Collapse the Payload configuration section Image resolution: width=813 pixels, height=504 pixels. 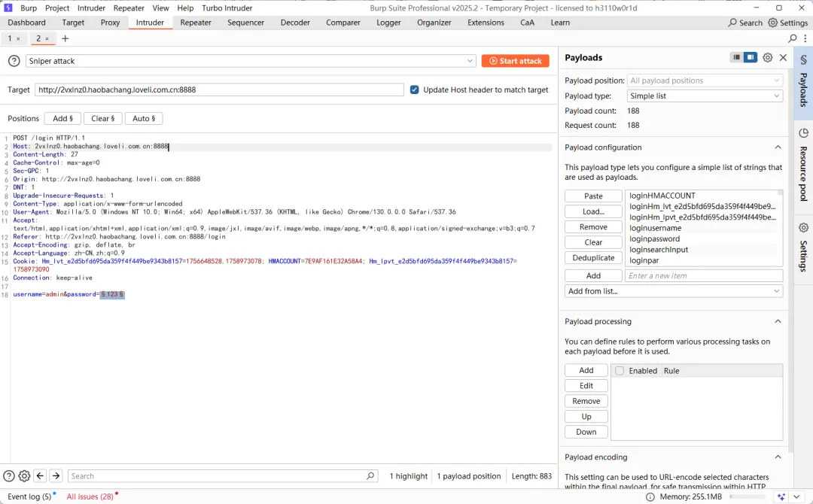pos(778,147)
